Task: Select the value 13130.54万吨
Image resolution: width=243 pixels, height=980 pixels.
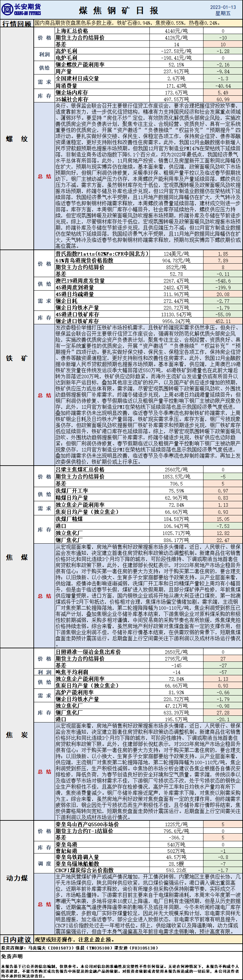Action: tap(176, 315)
